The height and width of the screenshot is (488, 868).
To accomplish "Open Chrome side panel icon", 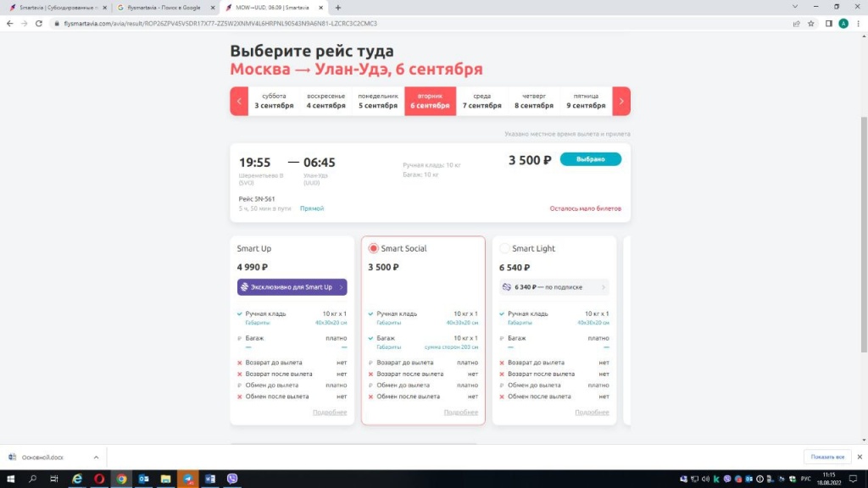I will [829, 23].
